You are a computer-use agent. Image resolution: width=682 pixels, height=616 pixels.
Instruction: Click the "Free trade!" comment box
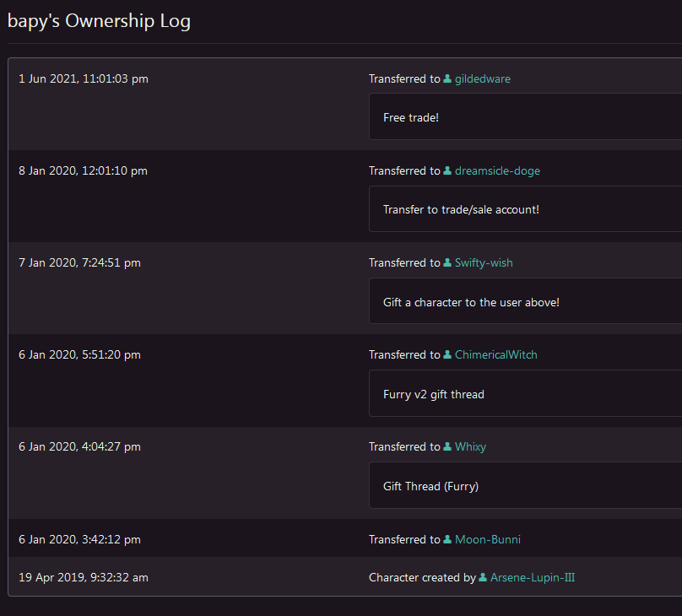tap(525, 117)
